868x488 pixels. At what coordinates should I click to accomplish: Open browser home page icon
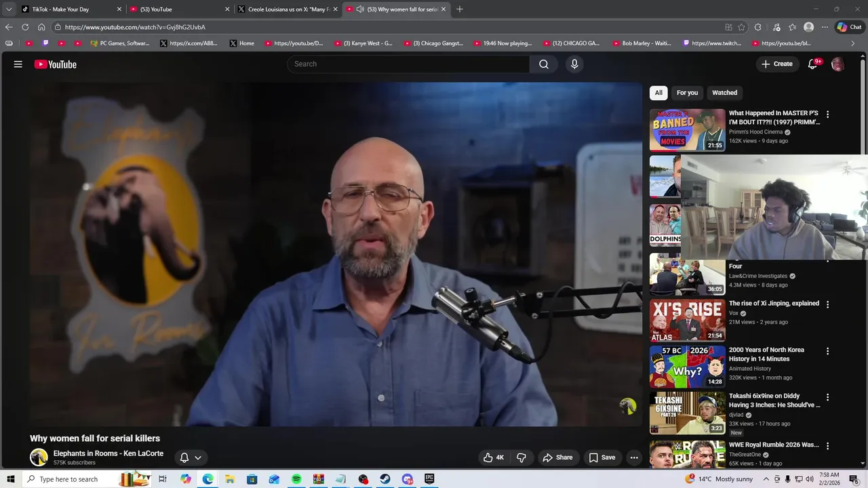click(x=41, y=27)
